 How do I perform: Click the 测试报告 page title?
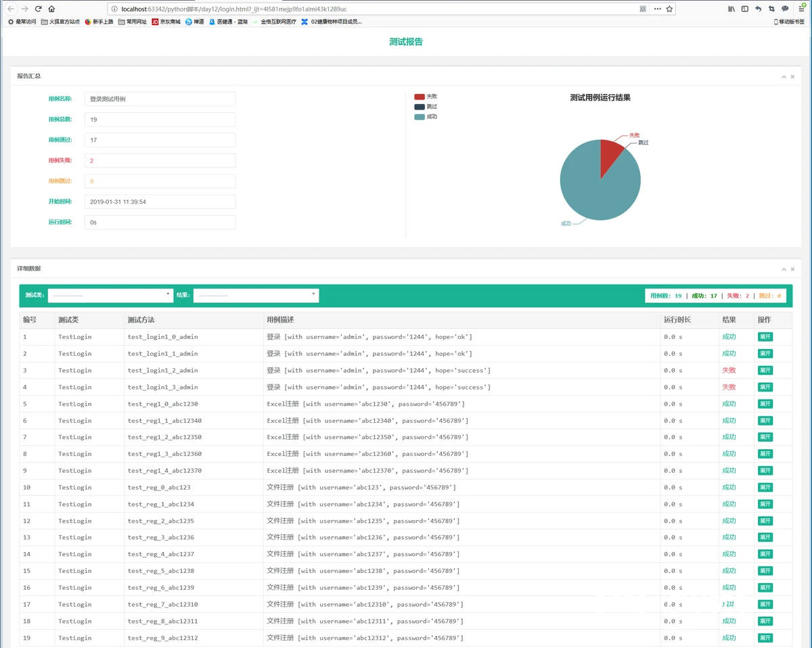406,42
